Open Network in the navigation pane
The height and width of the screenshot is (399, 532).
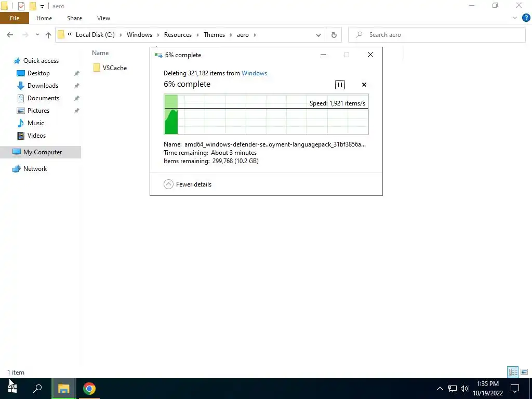point(35,169)
